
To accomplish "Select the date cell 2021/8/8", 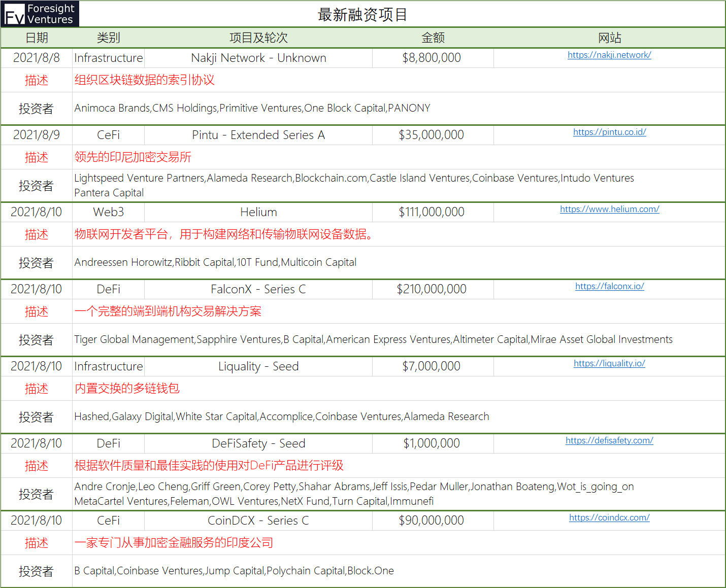I will pos(37,58).
